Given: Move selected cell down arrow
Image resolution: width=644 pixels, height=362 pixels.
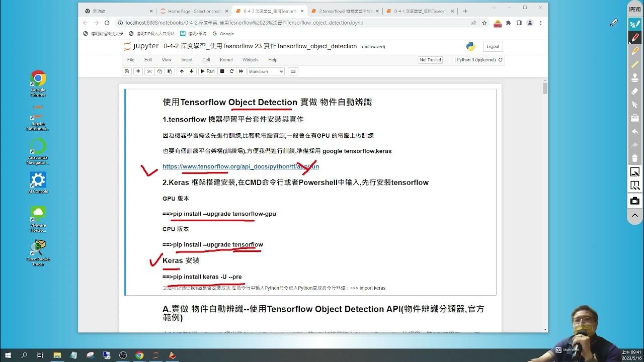Looking at the screenshot, I should tap(192, 71).
